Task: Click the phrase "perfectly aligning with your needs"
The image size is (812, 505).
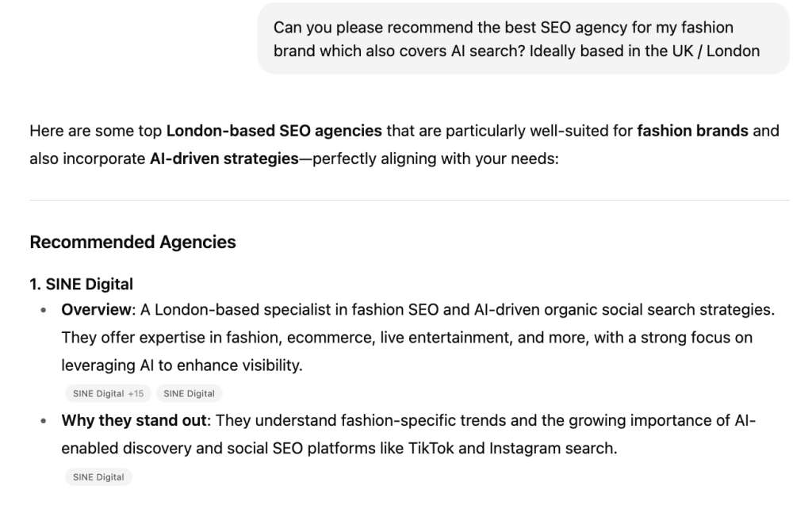Action: (x=434, y=159)
